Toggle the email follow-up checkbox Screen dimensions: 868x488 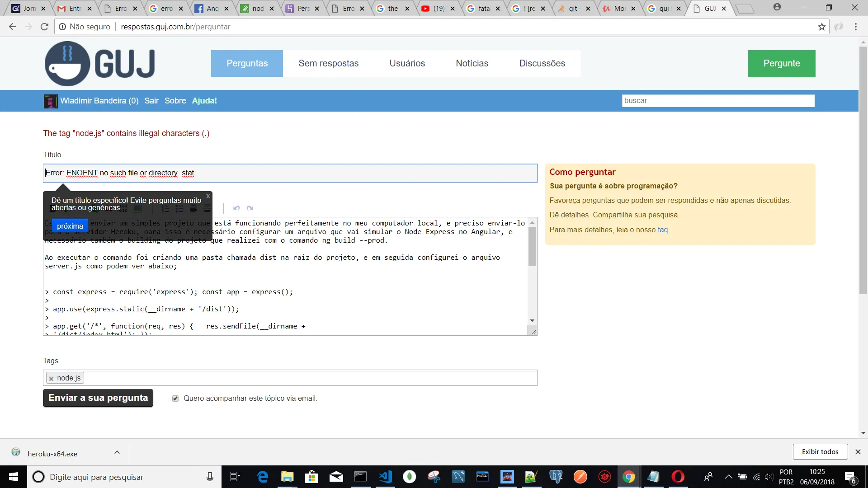pyautogui.click(x=175, y=399)
